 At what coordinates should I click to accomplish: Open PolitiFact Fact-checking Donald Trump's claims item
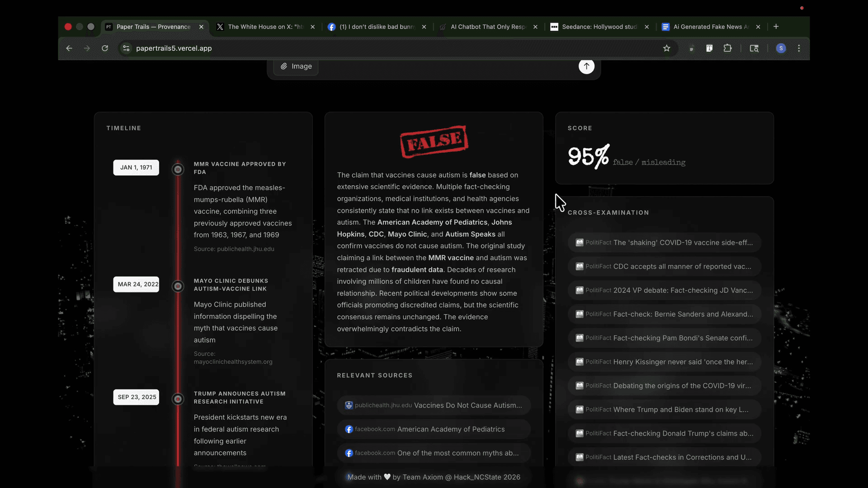click(665, 433)
